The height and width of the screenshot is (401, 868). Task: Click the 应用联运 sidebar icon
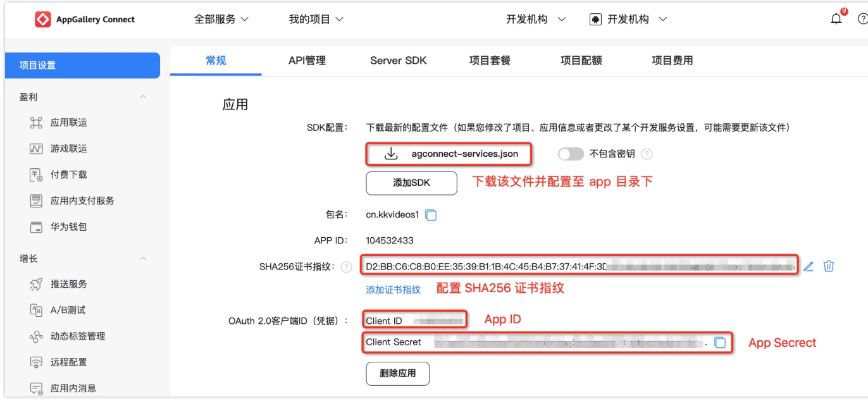[x=36, y=123]
